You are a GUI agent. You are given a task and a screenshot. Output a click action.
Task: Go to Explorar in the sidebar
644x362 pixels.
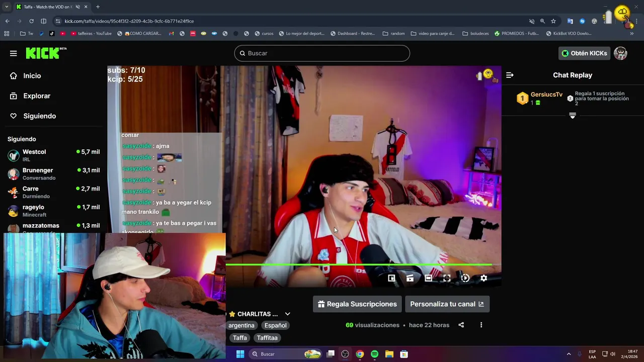coord(37,96)
